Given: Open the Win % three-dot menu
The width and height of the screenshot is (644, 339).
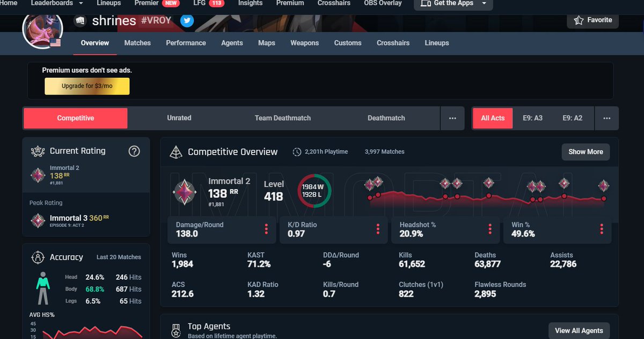Looking at the screenshot, I should pos(602,229).
